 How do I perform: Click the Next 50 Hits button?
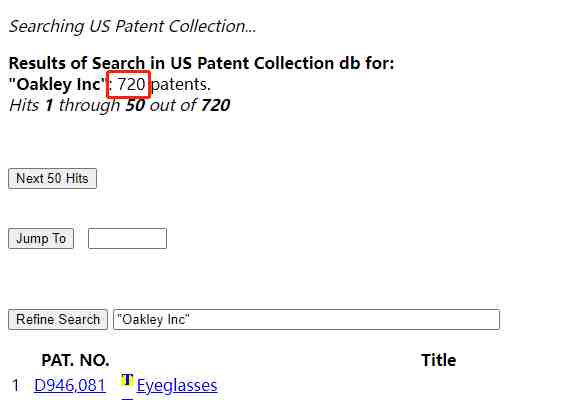52,178
